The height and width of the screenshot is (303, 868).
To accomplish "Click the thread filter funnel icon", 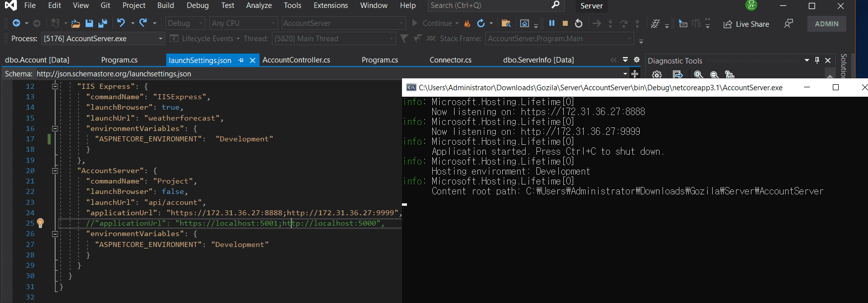I will (x=404, y=39).
